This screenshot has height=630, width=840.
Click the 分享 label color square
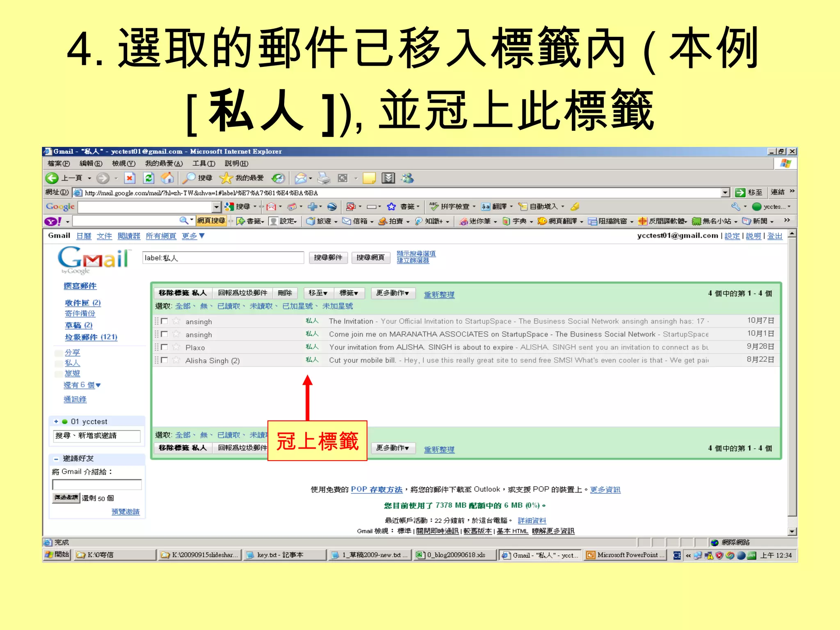pyautogui.click(x=59, y=353)
